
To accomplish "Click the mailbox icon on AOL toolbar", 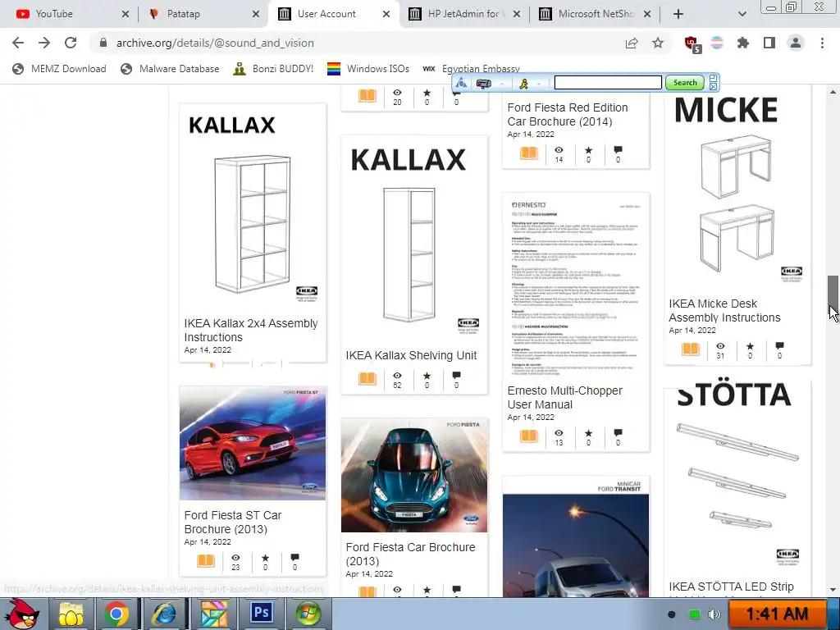I will click(x=483, y=83).
